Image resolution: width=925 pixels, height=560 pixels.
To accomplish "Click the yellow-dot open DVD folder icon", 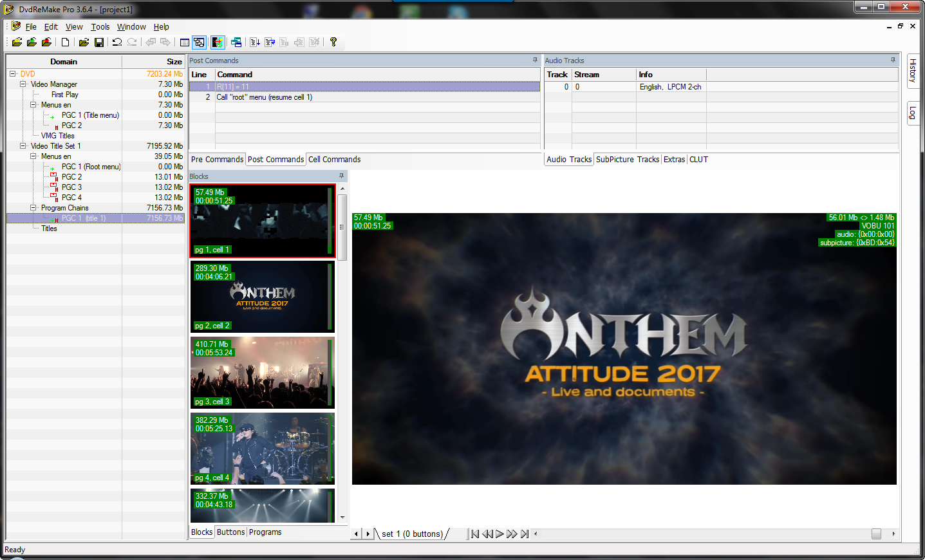I will point(17,42).
